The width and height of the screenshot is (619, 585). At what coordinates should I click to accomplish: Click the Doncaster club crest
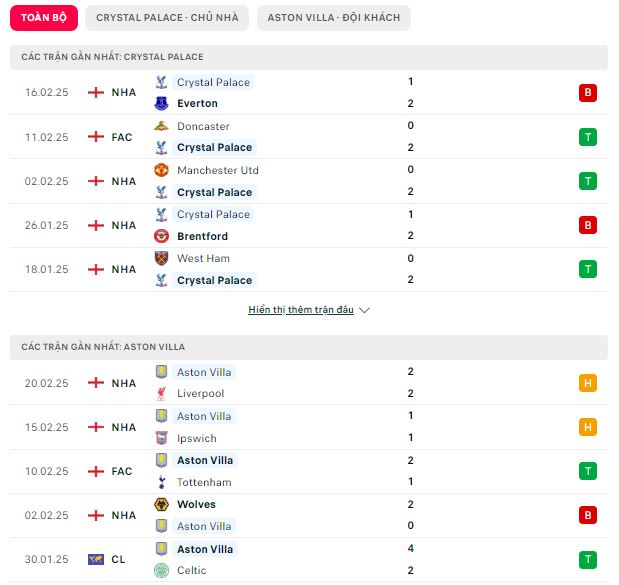[161, 126]
